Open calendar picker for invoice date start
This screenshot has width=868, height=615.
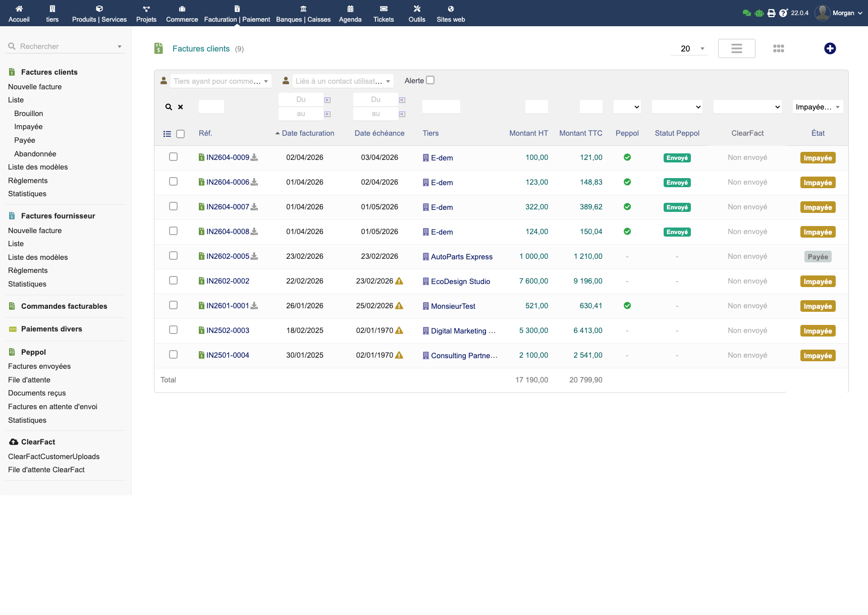point(328,100)
